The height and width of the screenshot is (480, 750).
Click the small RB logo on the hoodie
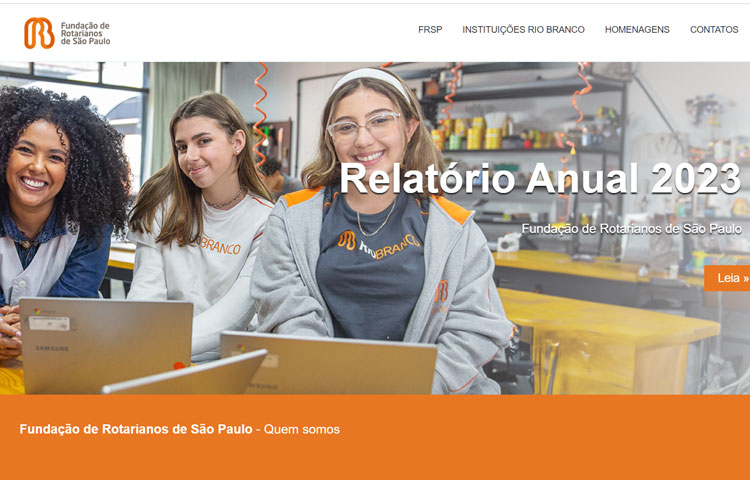(441, 291)
